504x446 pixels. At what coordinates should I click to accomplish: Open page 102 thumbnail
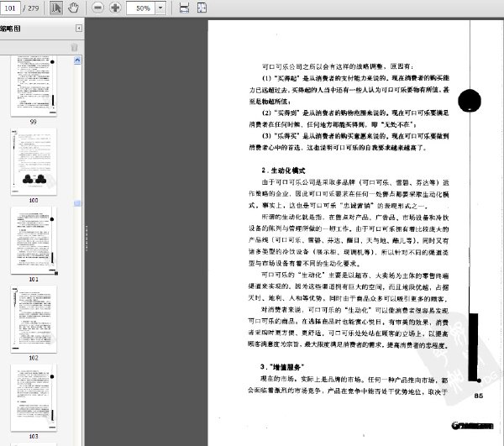pos(34,319)
